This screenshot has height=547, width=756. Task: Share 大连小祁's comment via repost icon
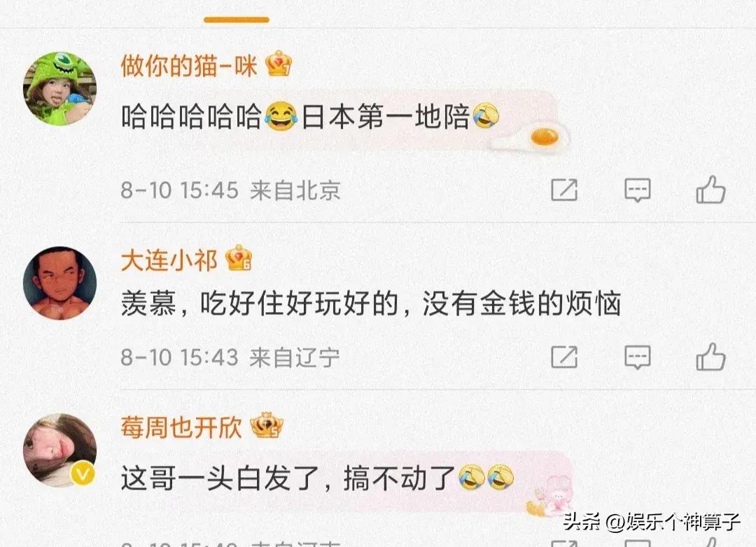[x=564, y=357]
